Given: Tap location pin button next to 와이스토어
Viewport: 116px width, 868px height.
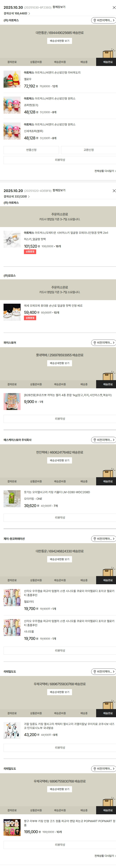Looking at the screenshot, I should (104, 343).
